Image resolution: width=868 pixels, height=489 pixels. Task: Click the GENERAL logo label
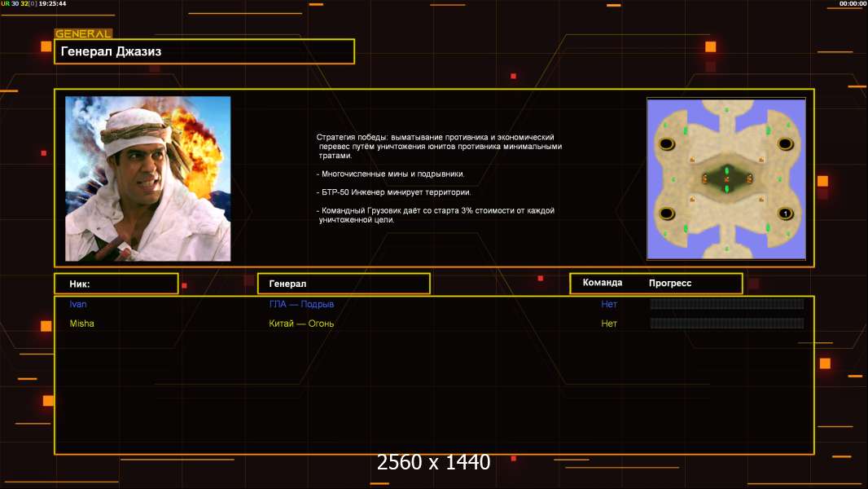click(83, 34)
